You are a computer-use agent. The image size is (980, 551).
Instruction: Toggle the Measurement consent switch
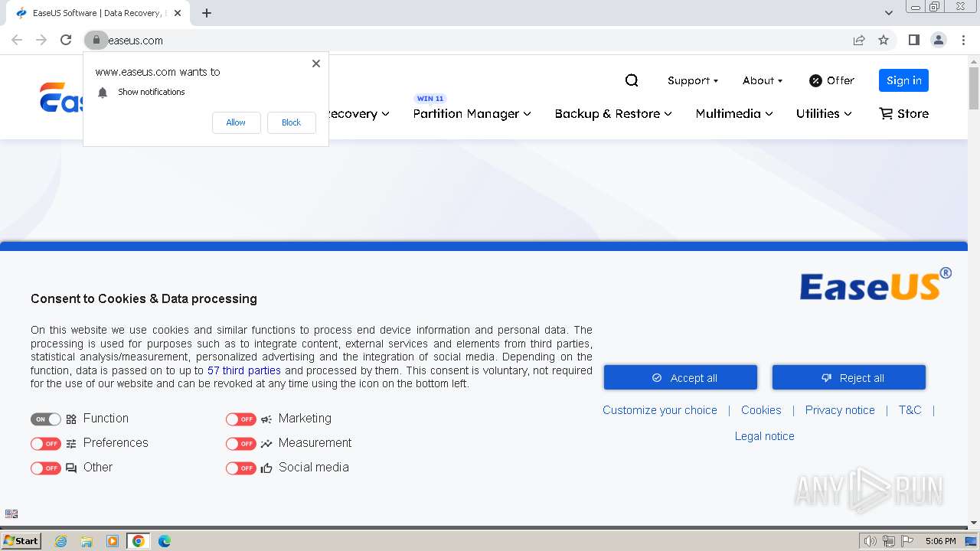click(x=241, y=444)
